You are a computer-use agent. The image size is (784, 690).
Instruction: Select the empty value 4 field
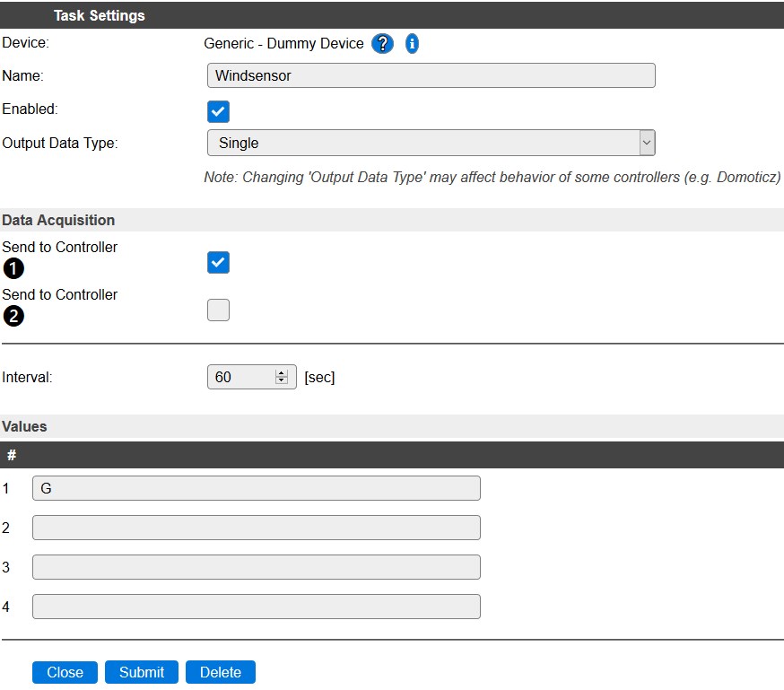[x=256, y=607]
